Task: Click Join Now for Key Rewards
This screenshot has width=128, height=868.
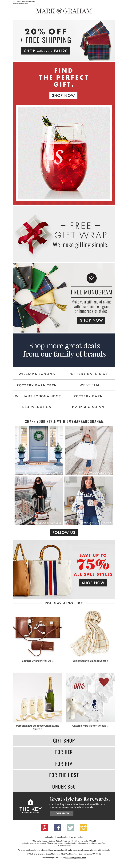Action: tap(61, 813)
